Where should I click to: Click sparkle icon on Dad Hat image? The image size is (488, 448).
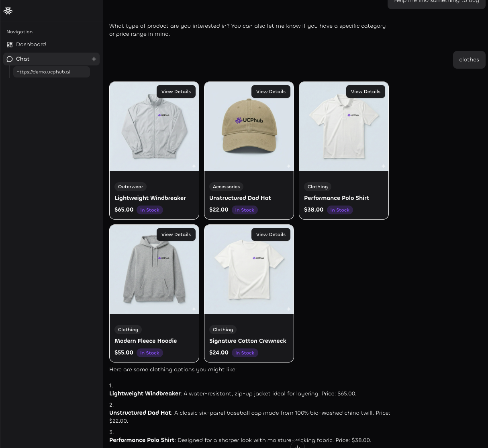pos(288,166)
